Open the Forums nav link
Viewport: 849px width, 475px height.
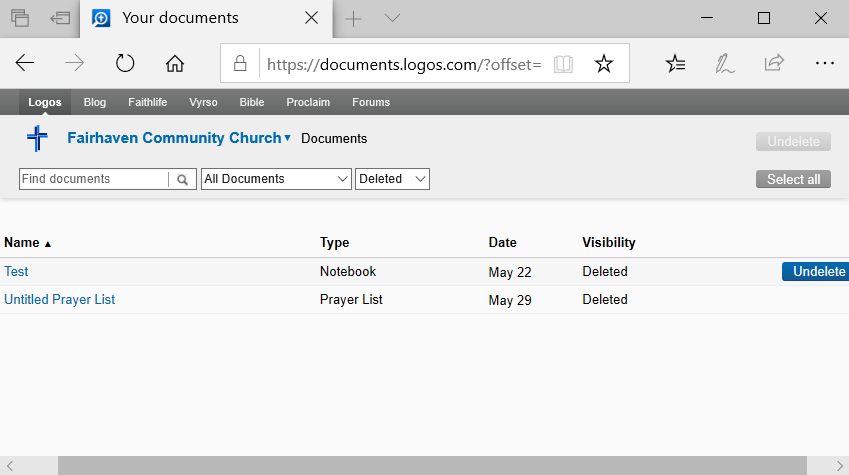371,102
